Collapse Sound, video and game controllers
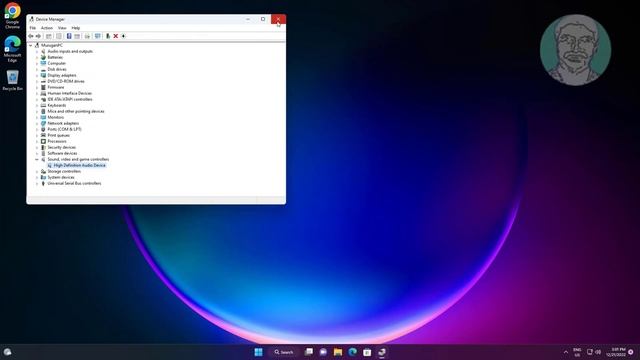The width and height of the screenshot is (640, 360). pyautogui.click(x=37, y=159)
